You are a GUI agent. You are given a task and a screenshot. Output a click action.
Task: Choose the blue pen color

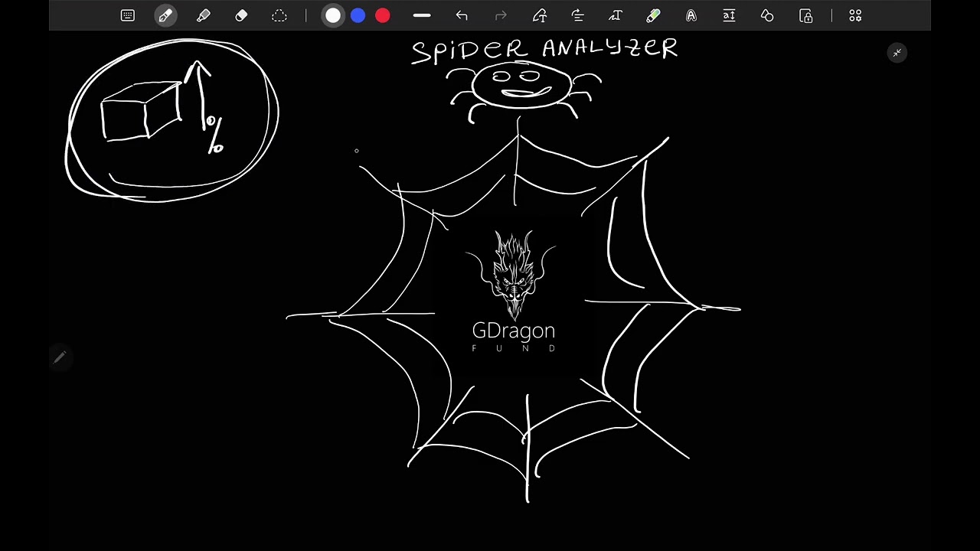click(x=358, y=15)
